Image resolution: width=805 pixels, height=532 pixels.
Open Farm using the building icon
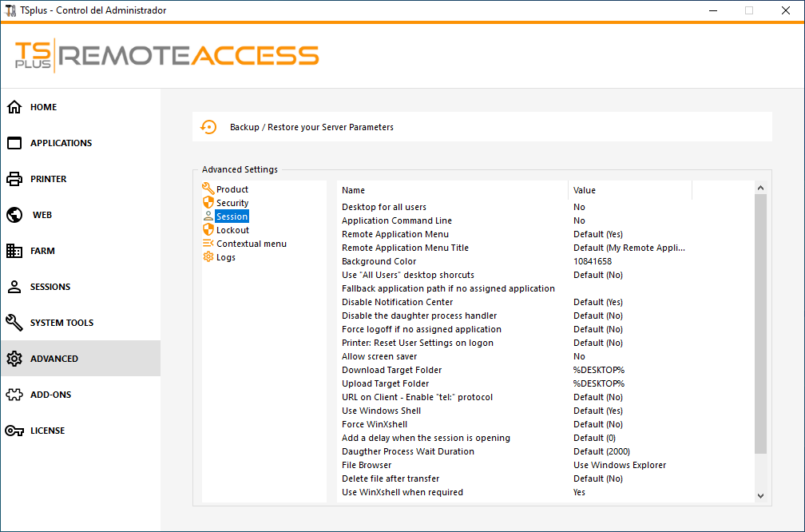[x=14, y=251]
